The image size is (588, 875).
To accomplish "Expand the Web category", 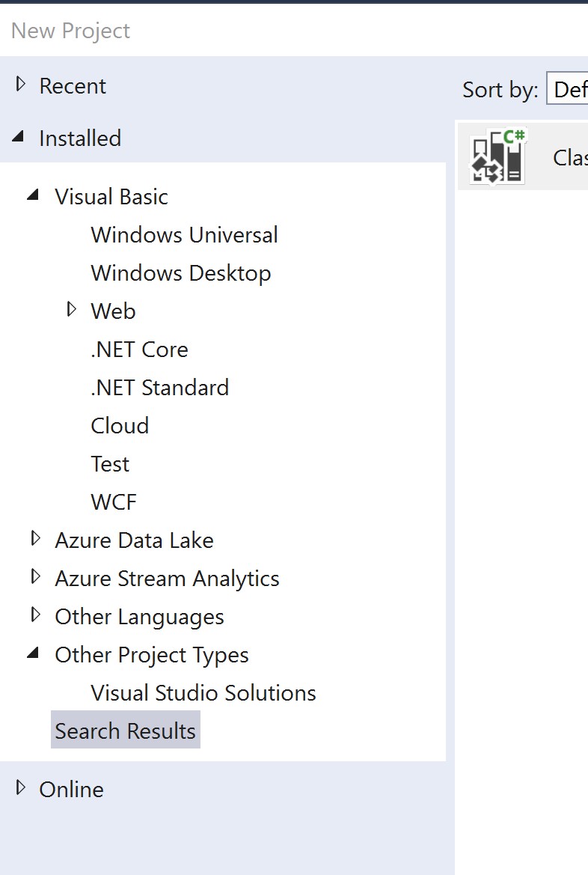I will coord(73,309).
